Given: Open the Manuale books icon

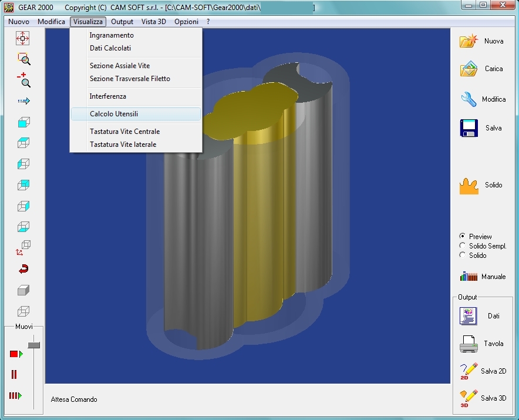Looking at the screenshot, I should click(469, 276).
